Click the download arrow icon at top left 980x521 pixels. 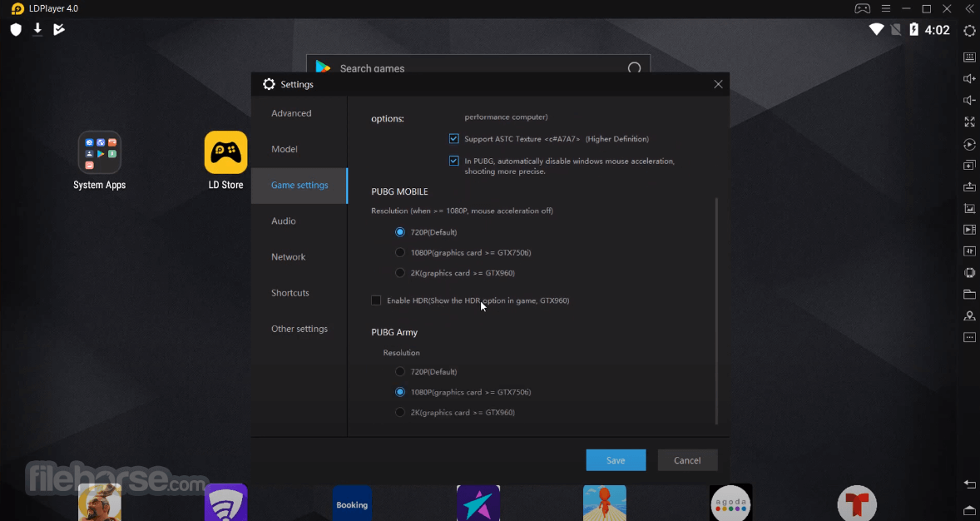tap(37, 29)
